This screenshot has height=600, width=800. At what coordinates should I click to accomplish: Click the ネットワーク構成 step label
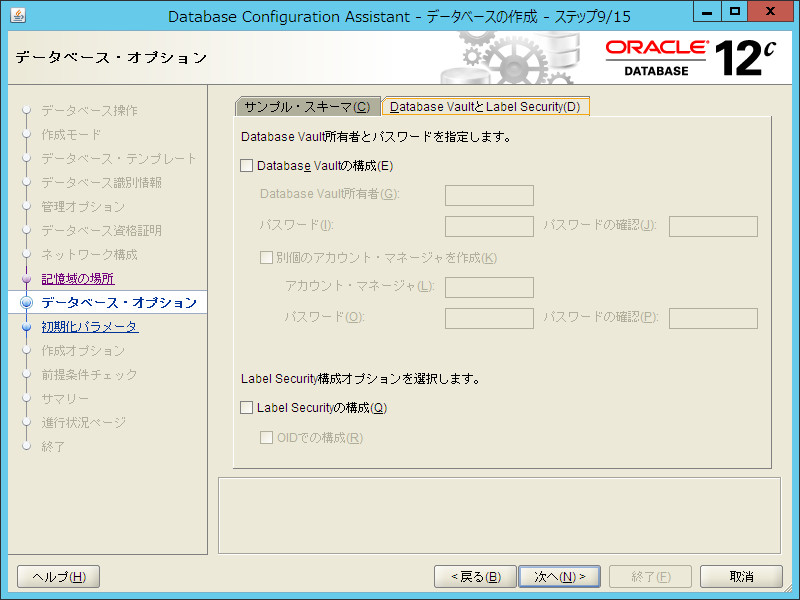pos(89,255)
